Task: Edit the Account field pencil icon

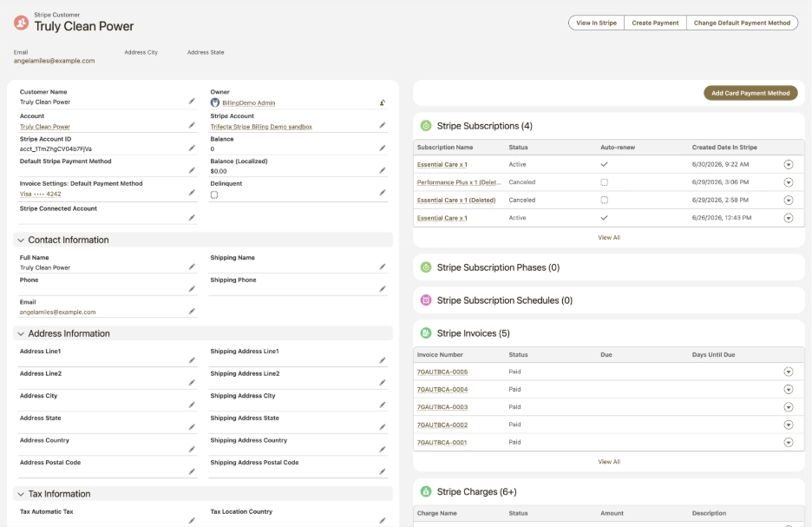Action: (x=192, y=125)
